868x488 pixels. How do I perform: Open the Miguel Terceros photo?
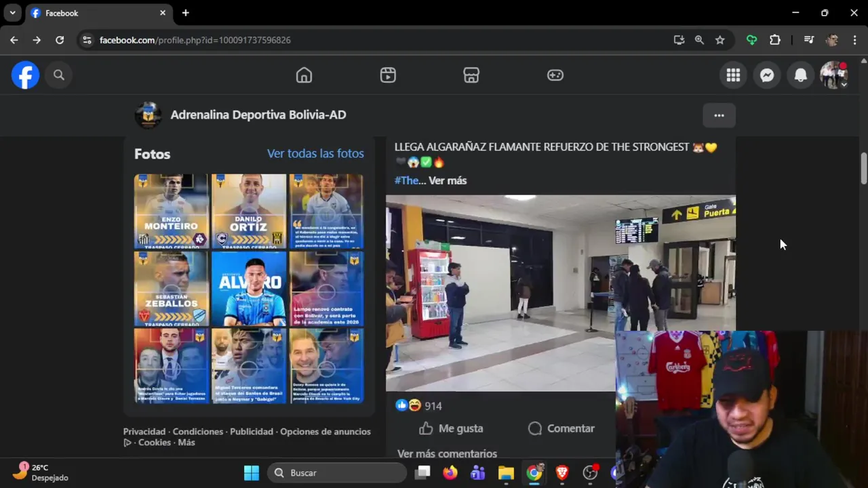tap(249, 366)
